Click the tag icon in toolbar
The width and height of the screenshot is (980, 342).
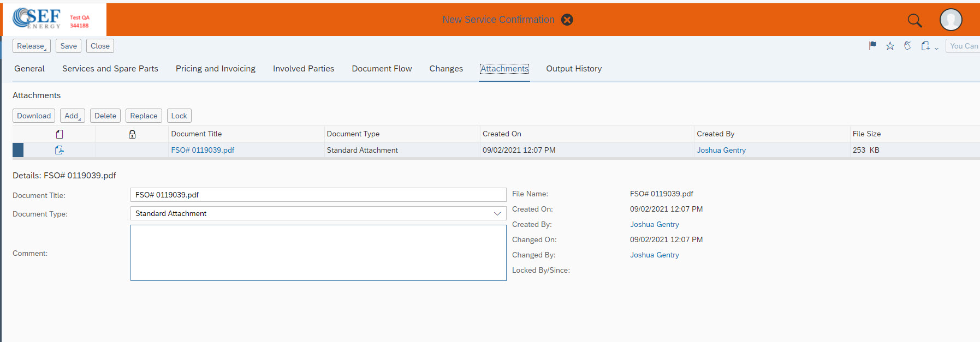coord(907,46)
